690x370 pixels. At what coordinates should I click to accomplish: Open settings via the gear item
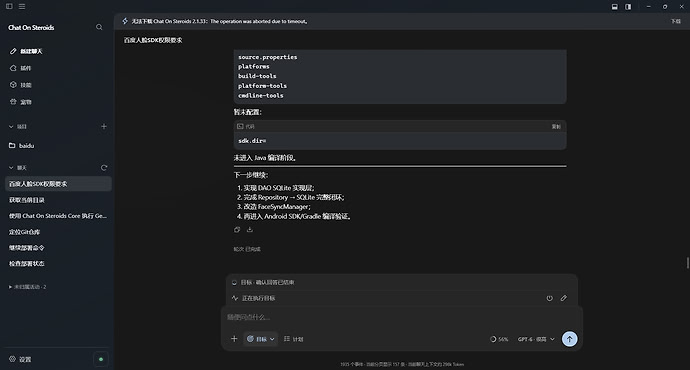pos(20,359)
